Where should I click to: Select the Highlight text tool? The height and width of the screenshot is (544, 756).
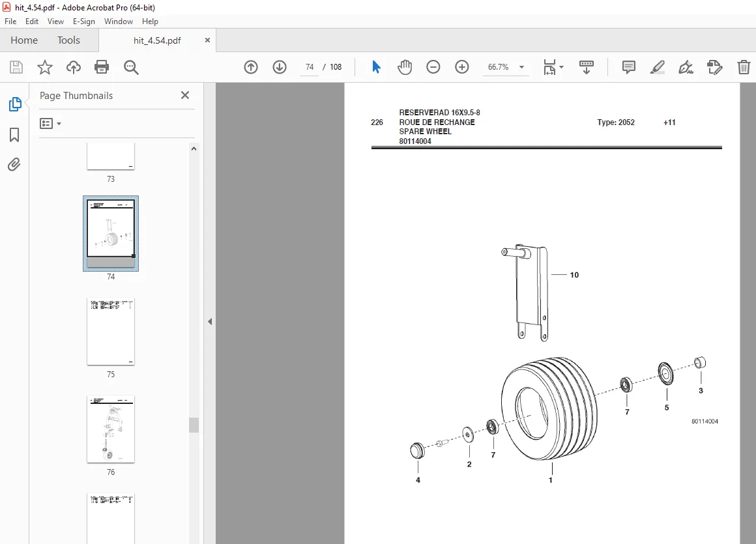[657, 67]
